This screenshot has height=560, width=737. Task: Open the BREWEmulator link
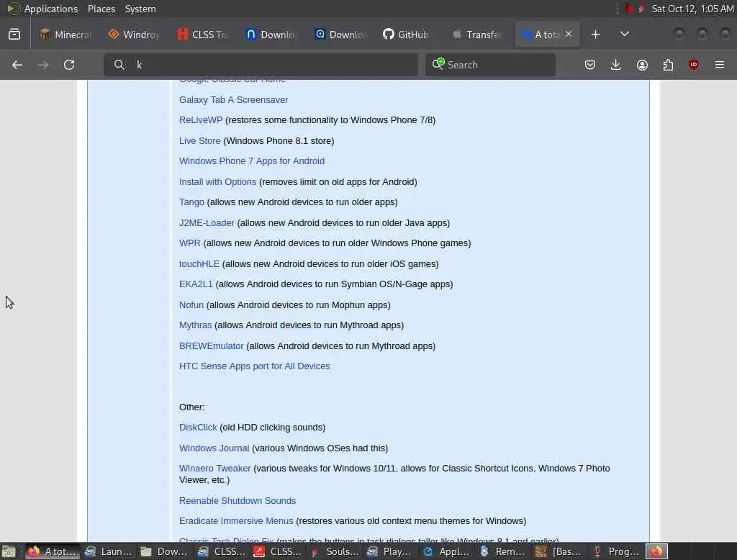[x=211, y=346]
